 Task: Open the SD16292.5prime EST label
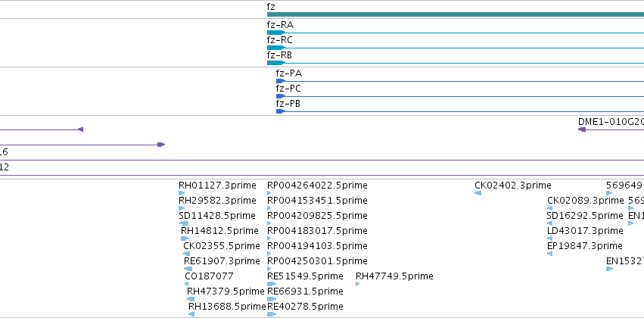point(585,216)
